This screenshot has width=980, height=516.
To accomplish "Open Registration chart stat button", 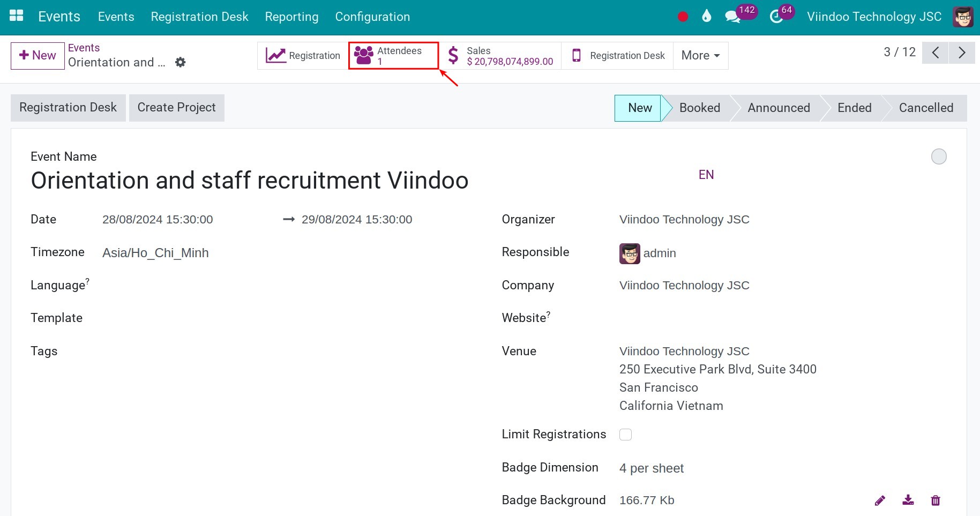I will pos(303,55).
